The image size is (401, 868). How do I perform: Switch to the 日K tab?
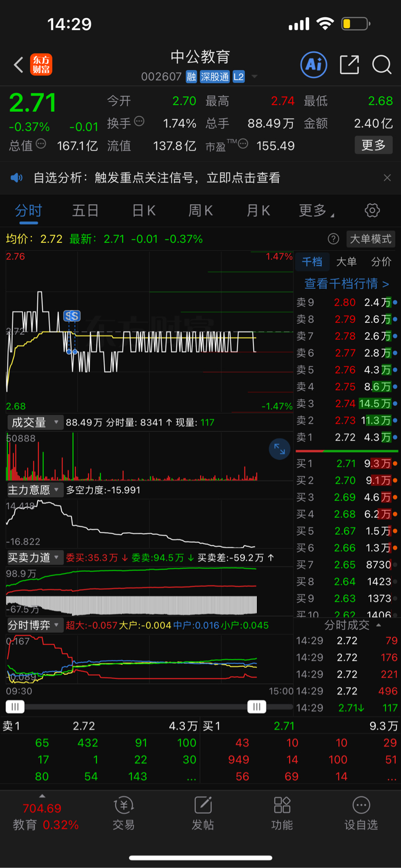click(x=144, y=210)
